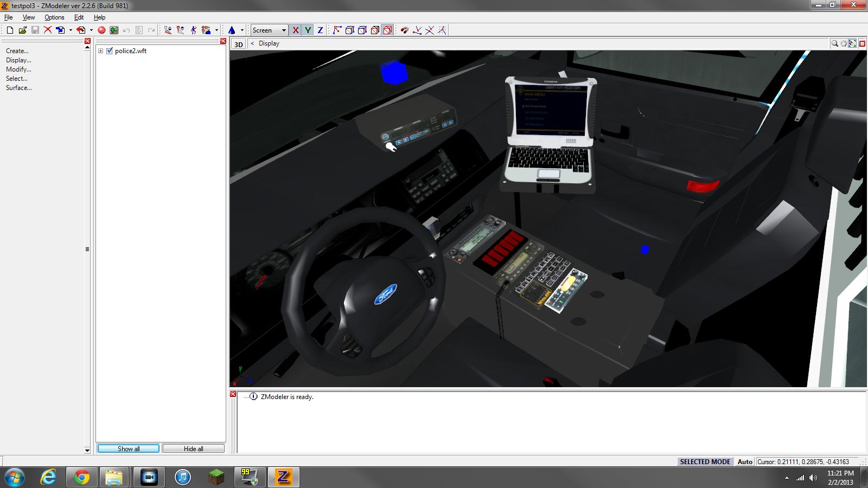This screenshot has height=488, width=868.
Task: Select the hand pan tool in viewport
Action: 844,44
